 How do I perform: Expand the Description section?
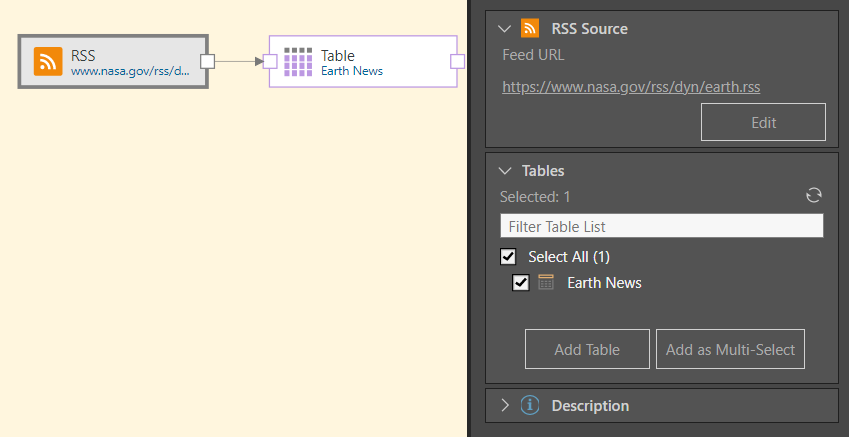pos(504,406)
